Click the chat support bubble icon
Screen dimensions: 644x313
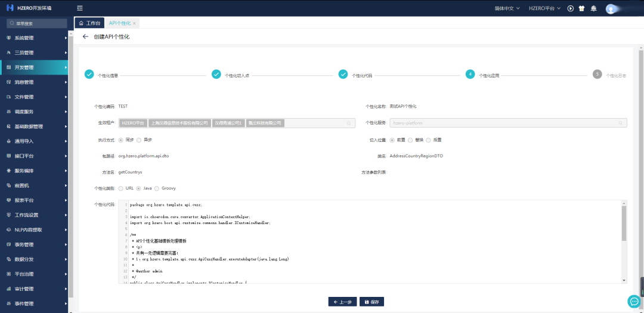coord(633,301)
